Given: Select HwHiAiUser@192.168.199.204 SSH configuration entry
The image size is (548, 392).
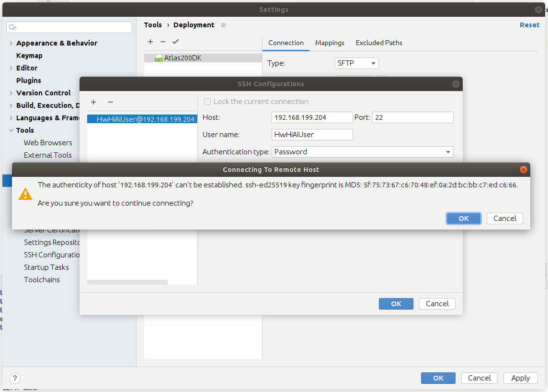Looking at the screenshot, I should 142,119.
